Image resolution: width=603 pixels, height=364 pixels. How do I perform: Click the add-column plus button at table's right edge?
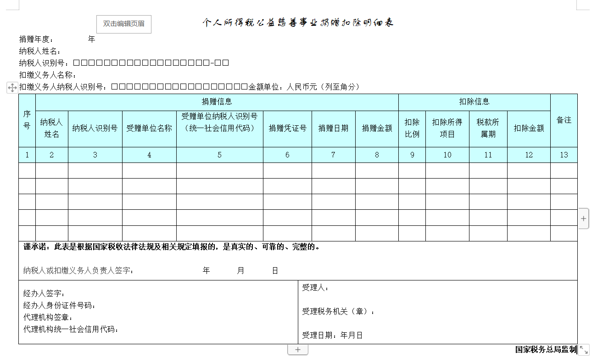click(583, 218)
